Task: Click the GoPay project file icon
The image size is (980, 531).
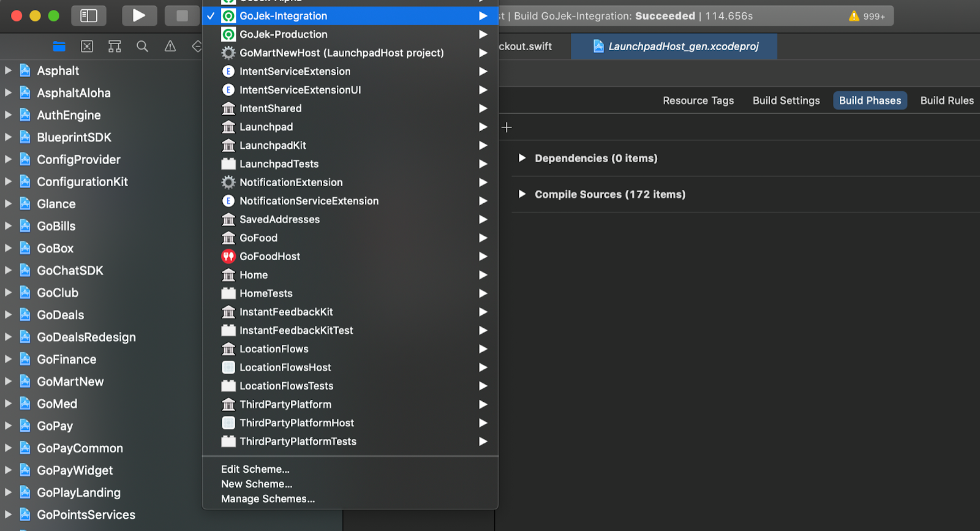Action: click(25, 426)
